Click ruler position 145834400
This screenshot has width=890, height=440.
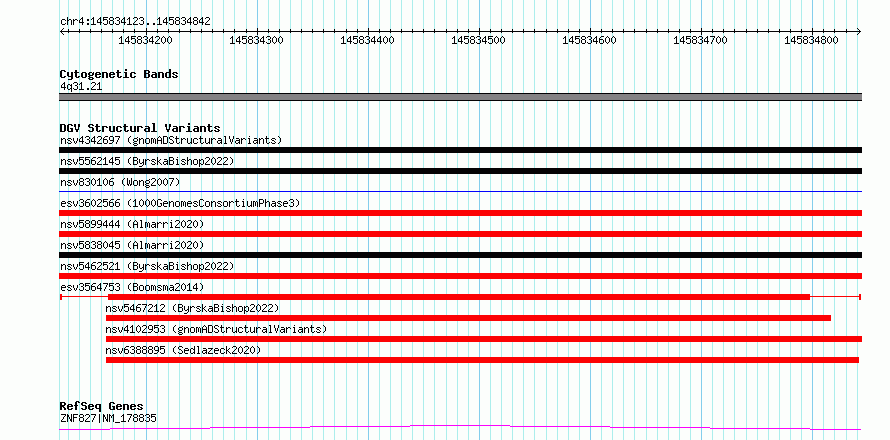367,40
